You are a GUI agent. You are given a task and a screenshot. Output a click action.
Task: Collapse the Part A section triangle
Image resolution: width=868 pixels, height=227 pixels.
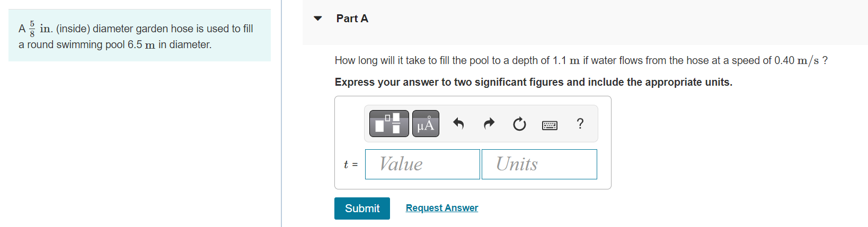(x=318, y=19)
